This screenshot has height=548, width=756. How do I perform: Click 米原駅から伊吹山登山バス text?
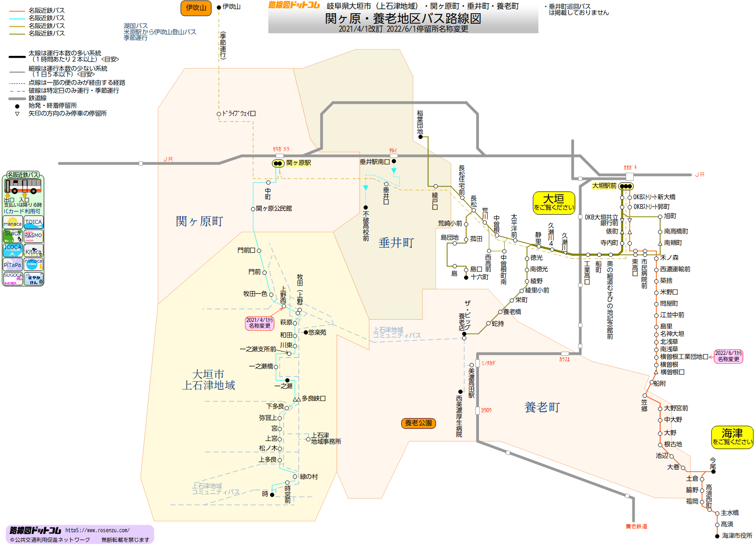click(x=160, y=32)
